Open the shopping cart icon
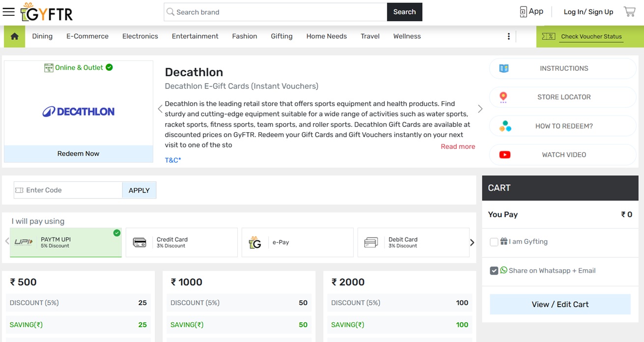This screenshot has width=644, height=342. point(629,12)
